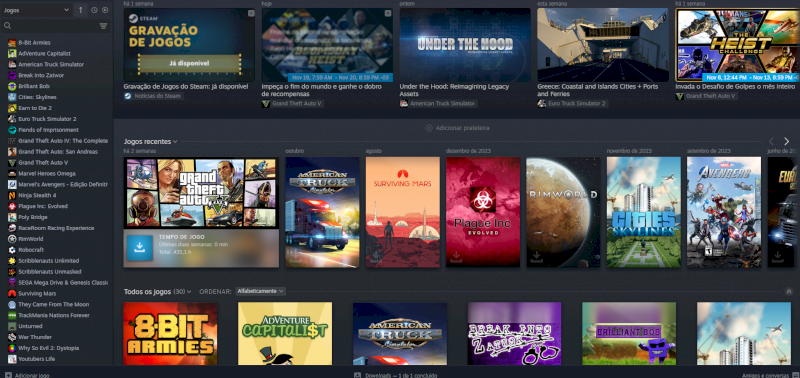The height and width of the screenshot is (378, 800).
Task: Click the plus icon beside Adicionar jogo
Action: pyautogui.click(x=8, y=375)
